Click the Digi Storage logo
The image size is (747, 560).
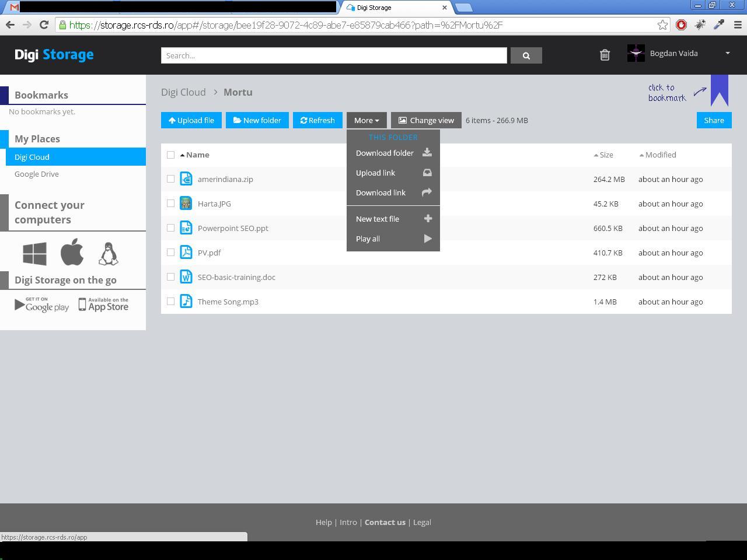tap(54, 55)
